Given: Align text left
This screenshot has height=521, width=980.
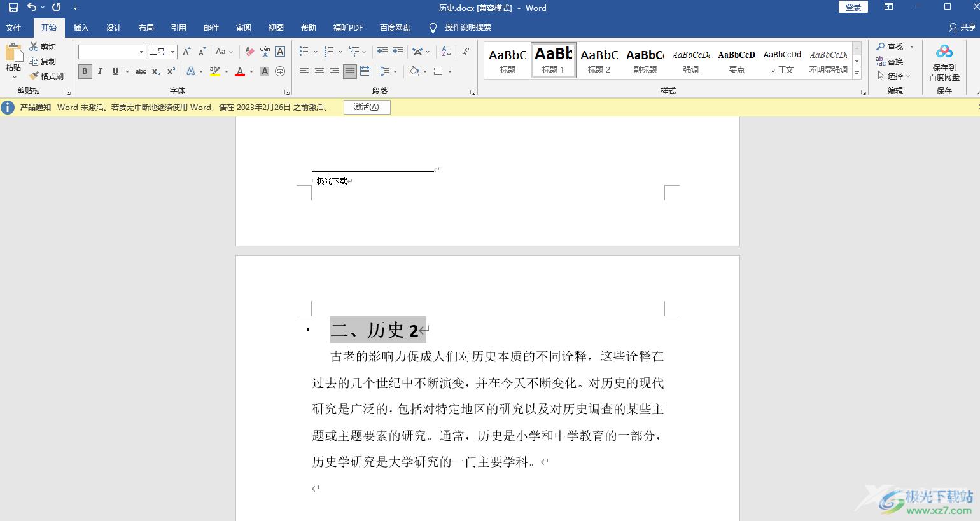Looking at the screenshot, I should 304,71.
